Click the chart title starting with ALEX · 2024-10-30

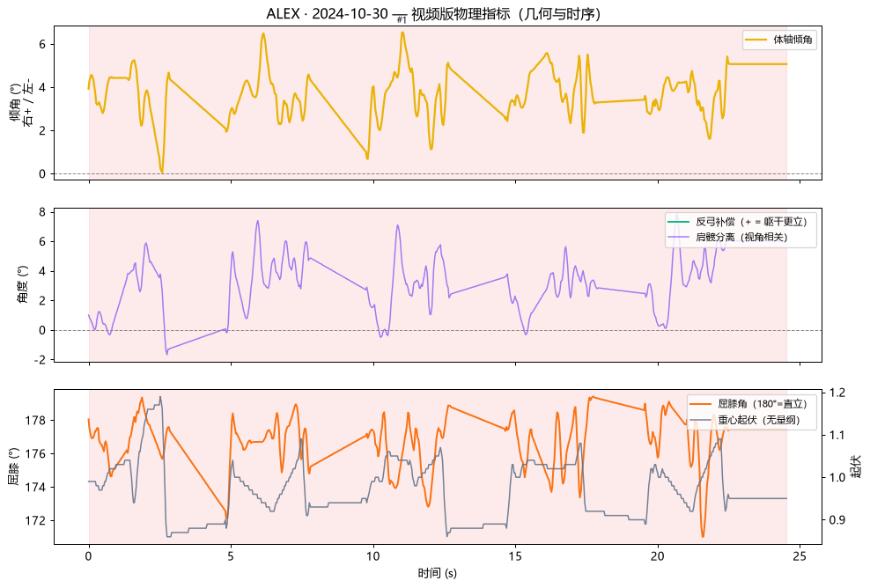point(433,14)
